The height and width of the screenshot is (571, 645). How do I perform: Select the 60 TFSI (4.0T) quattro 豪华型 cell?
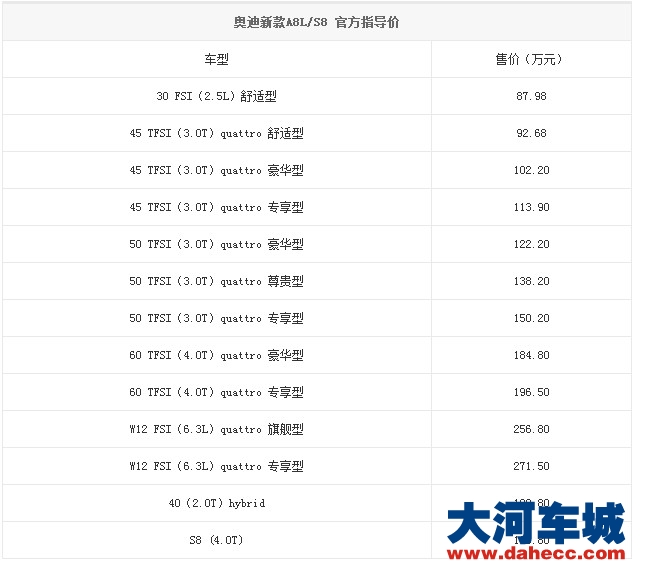(216, 355)
